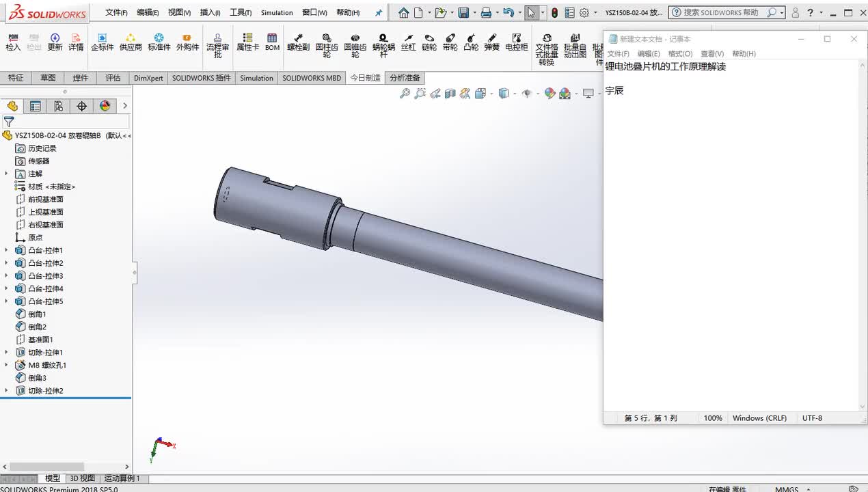
Task: Launch the 螺栓副 bolt pair generator
Action: click(x=299, y=42)
